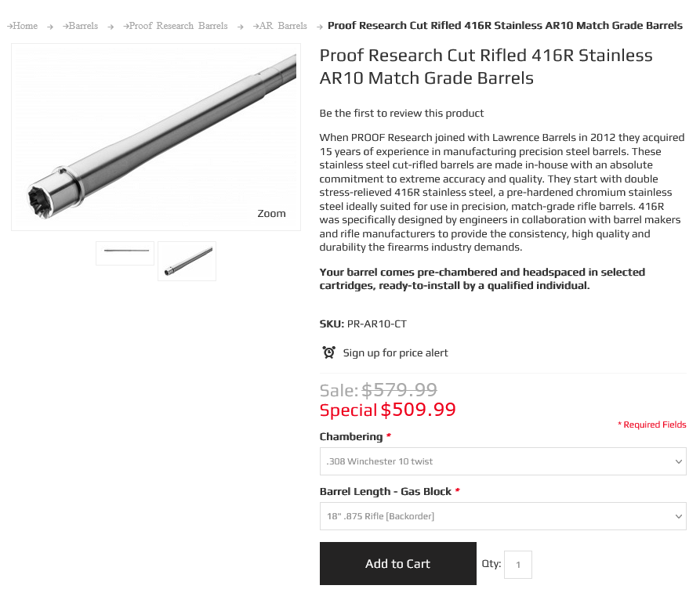The height and width of the screenshot is (589, 700).
Task: Open Proof Research Barrels breadcrumb
Action: tap(178, 26)
